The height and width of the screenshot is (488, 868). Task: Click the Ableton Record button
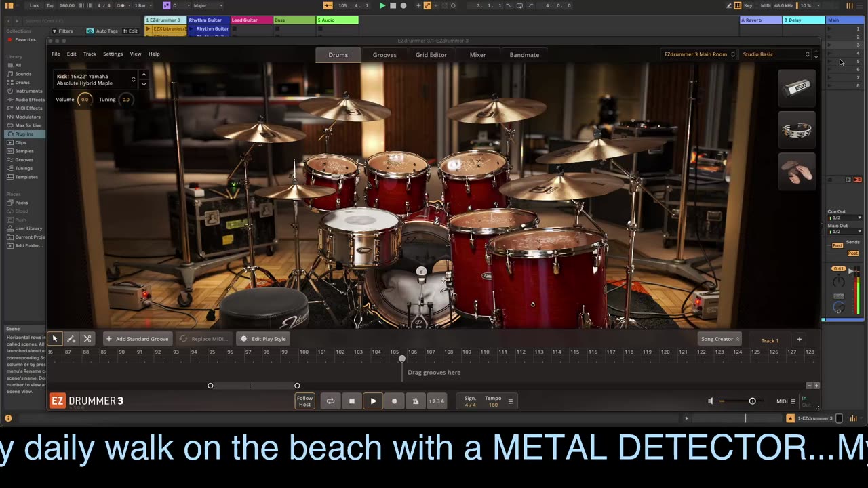pos(403,5)
